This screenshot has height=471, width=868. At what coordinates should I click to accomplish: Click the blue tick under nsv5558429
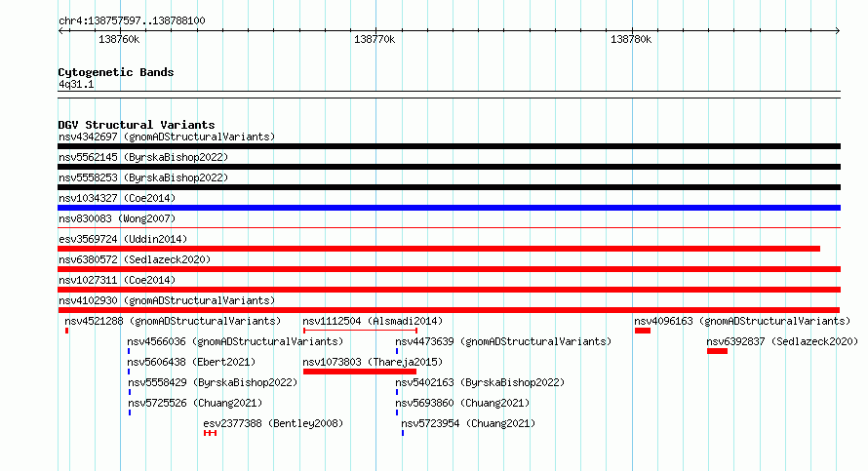[130, 392]
